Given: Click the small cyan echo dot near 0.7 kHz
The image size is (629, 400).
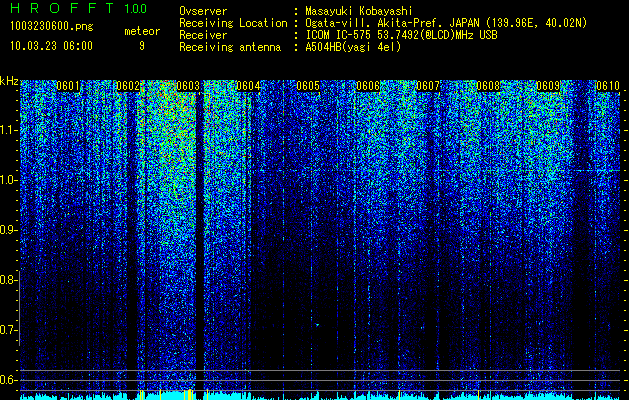Looking at the screenshot, I should pos(317,325).
